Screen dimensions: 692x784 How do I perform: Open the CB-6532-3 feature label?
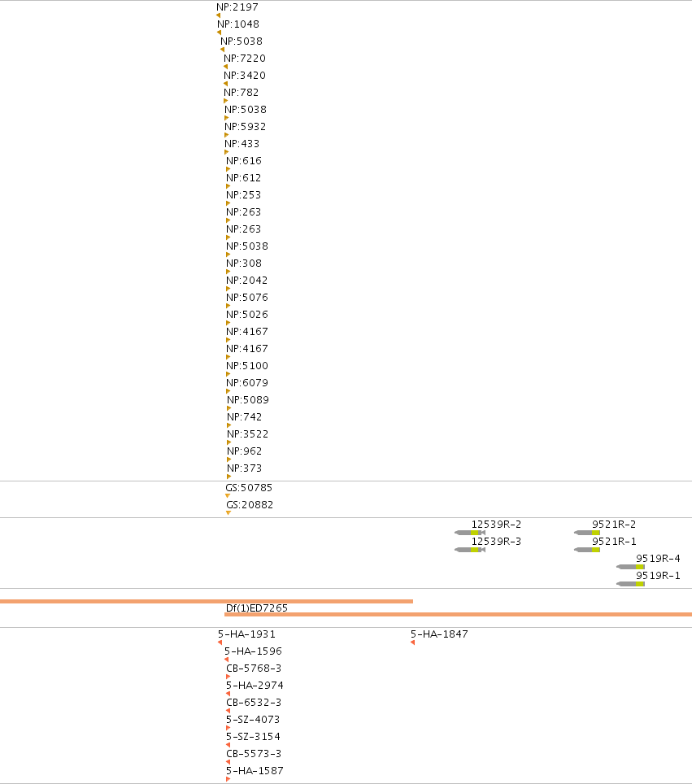[x=254, y=702]
